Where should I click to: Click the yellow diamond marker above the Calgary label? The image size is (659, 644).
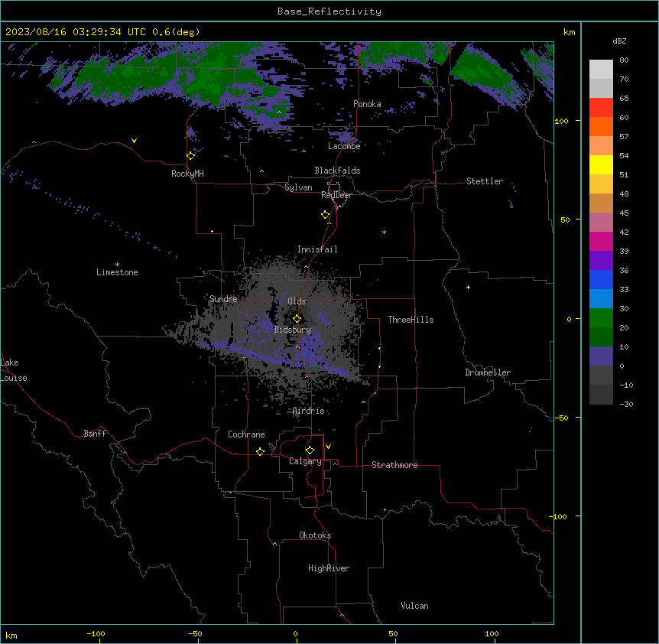click(x=310, y=450)
